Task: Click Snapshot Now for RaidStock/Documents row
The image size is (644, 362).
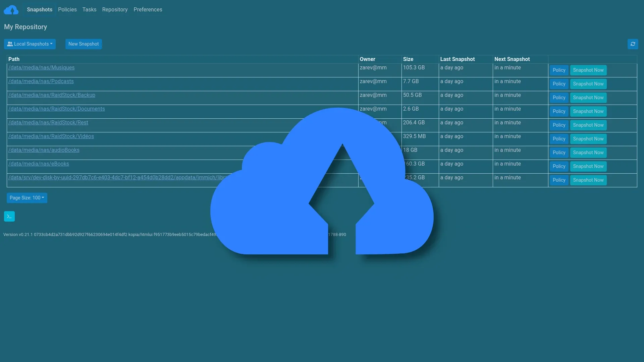Action: tap(588, 111)
